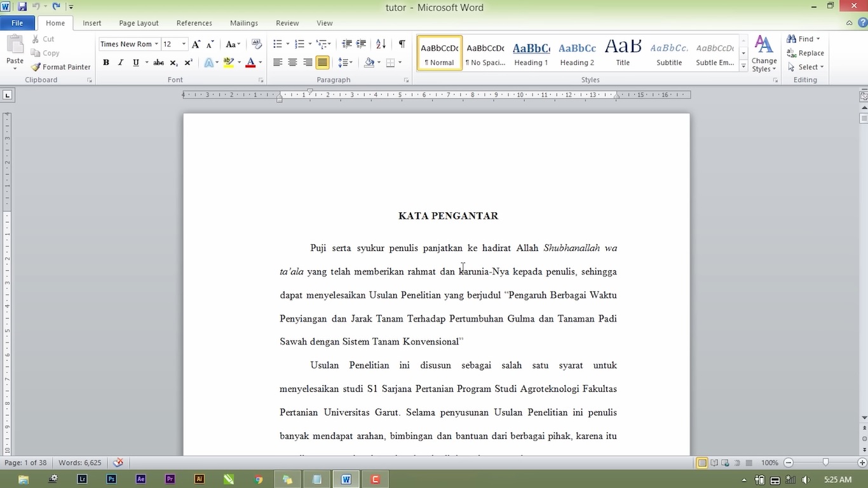This screenshot has width=868, height=488.
Task: Click the Redo icon in quick access toolbar
Action: [57, 7]
